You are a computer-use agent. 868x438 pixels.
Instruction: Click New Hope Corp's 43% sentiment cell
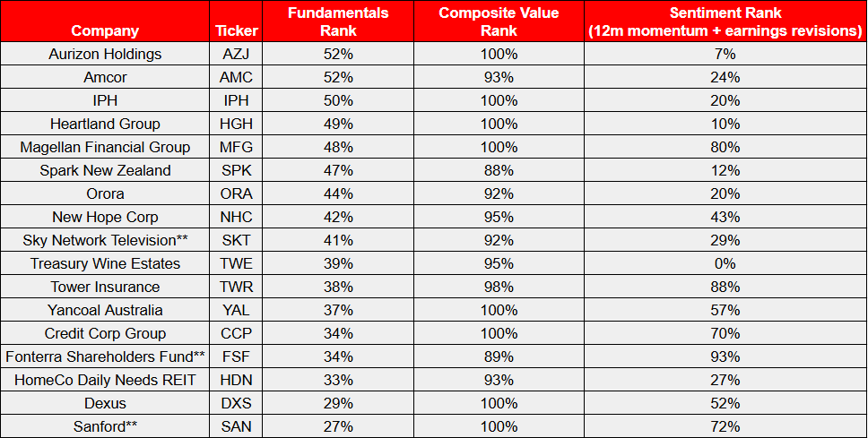tap(725, 217)
